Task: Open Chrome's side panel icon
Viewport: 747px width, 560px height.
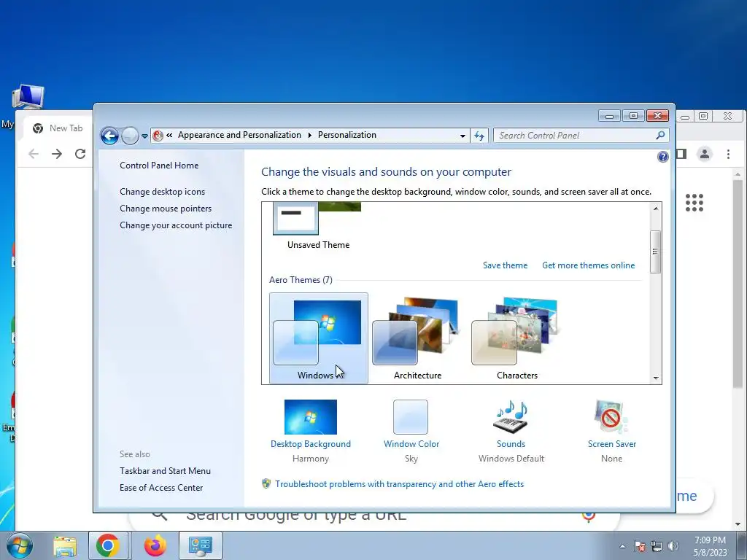Action: (x=681, y=154)
